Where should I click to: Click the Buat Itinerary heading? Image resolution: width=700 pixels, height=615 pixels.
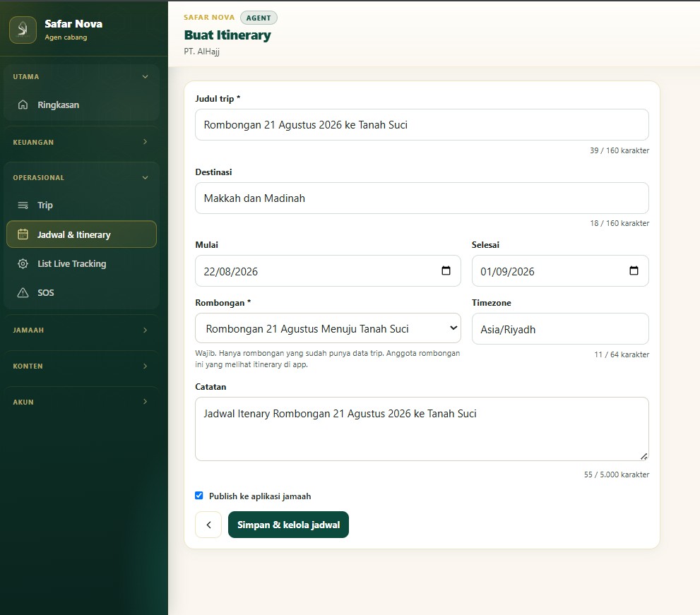[227, 35]
